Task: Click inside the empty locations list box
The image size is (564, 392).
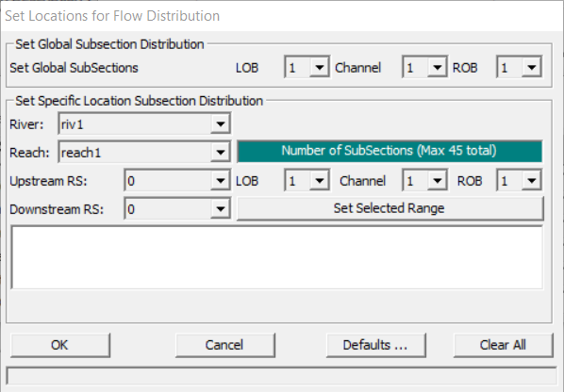Action: tap(277, 257)
